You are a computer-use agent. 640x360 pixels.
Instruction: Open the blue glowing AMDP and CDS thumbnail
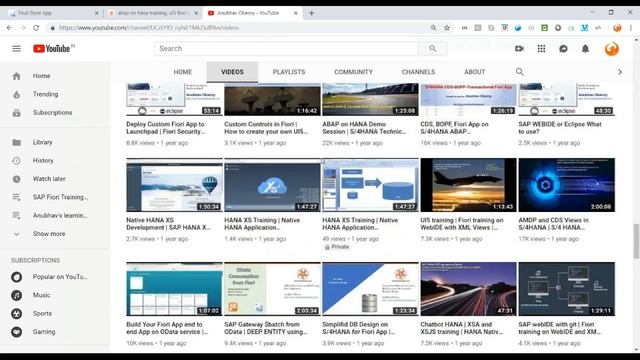coord(566,185)
